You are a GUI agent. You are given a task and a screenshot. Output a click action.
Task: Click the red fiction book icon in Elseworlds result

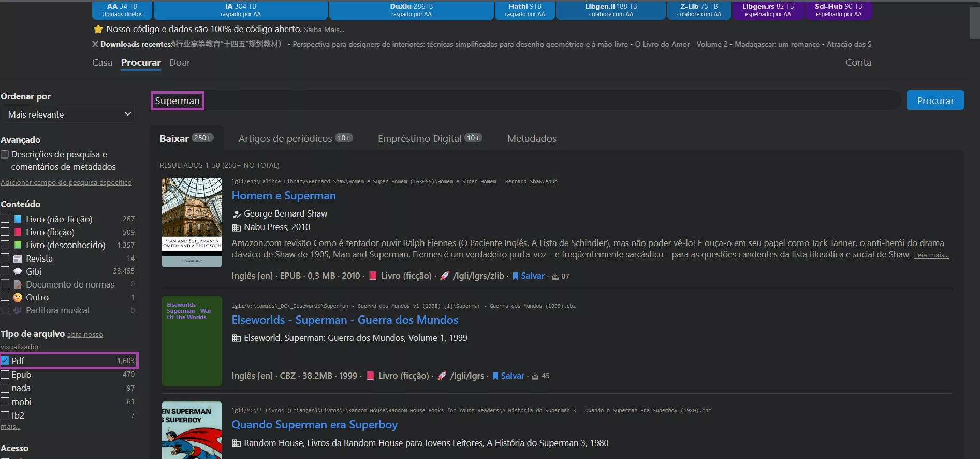(x=370, y=376)
